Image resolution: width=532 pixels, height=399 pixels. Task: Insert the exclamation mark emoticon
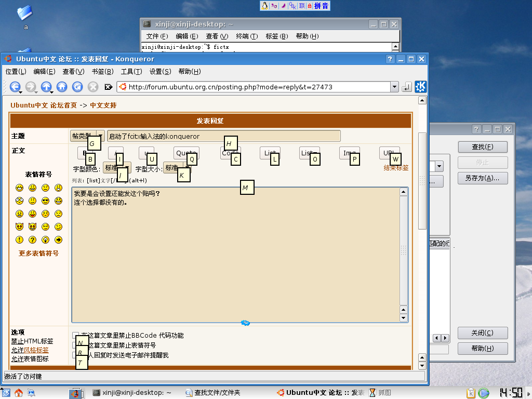click(x=19, y=240)
